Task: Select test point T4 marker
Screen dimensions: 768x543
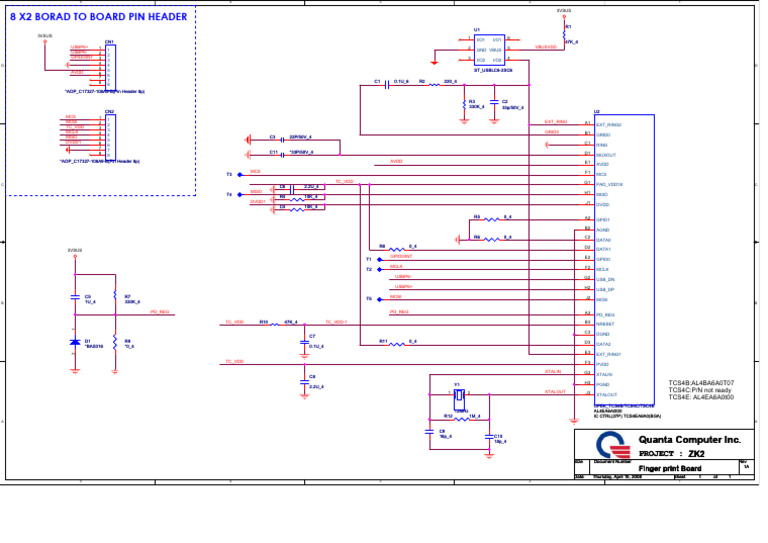Action: [x=240, y=195]
